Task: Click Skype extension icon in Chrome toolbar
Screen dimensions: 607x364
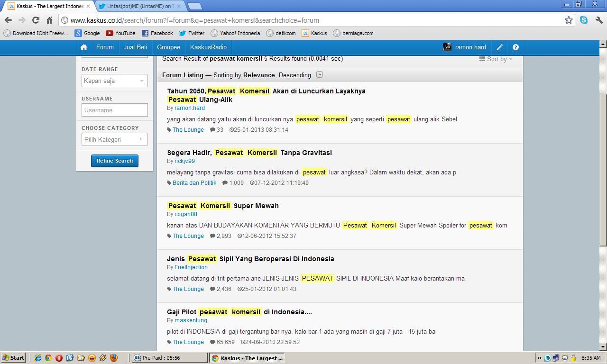Action: coord(584,20)
